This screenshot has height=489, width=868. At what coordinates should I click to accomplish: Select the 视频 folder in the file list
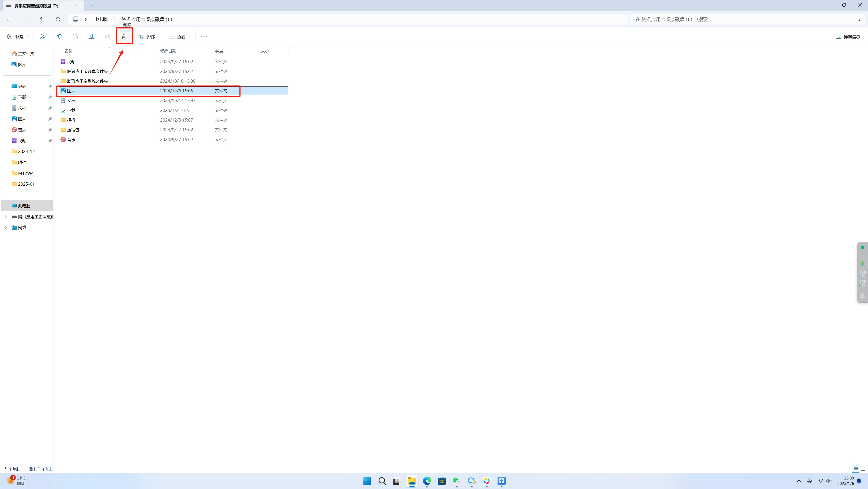(x=173, y=62)
